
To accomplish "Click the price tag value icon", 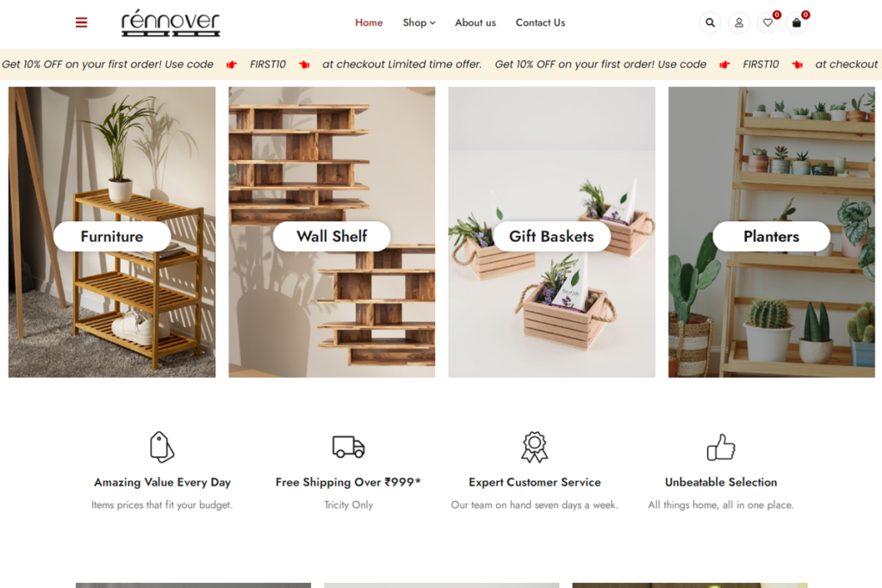I will 162,447.
